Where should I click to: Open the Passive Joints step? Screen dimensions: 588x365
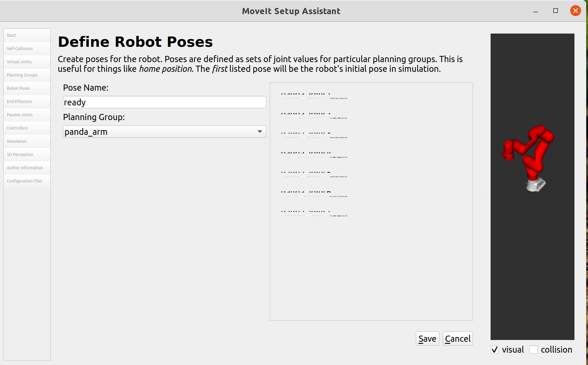[27, 115]
